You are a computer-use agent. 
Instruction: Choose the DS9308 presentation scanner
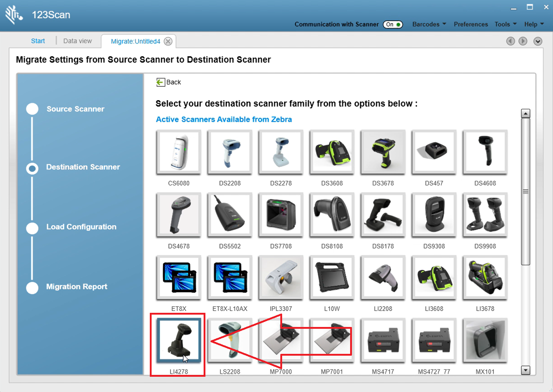(434, 215)
